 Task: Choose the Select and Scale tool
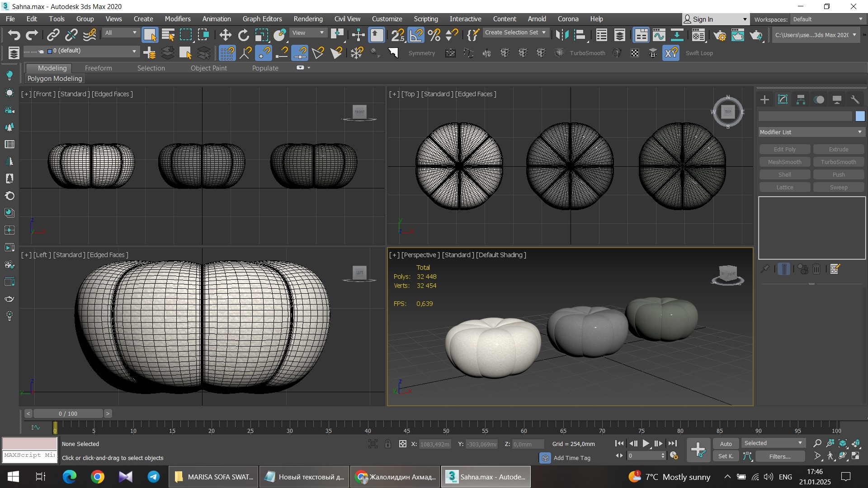(x=262, y=35)
